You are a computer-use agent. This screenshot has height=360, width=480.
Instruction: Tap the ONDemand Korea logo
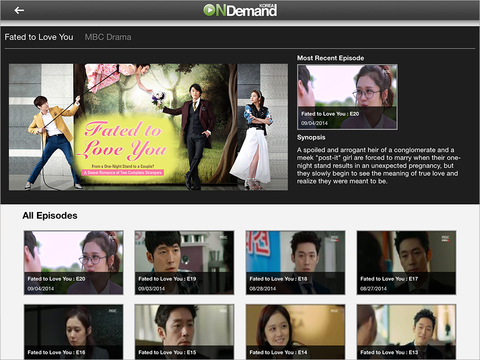(x=240, y=10)
